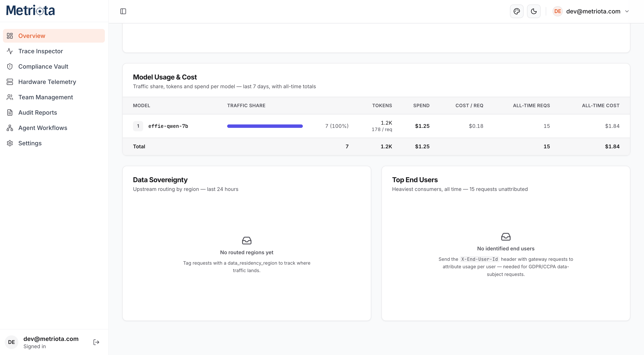
Task: Click the effie-qwen-7b traffic share bar
Action: 265,126
